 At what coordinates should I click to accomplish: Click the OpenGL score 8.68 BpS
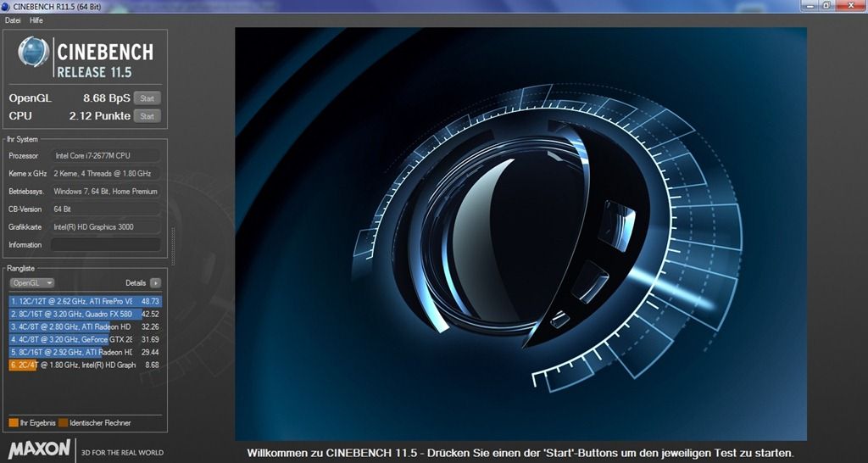106,98
